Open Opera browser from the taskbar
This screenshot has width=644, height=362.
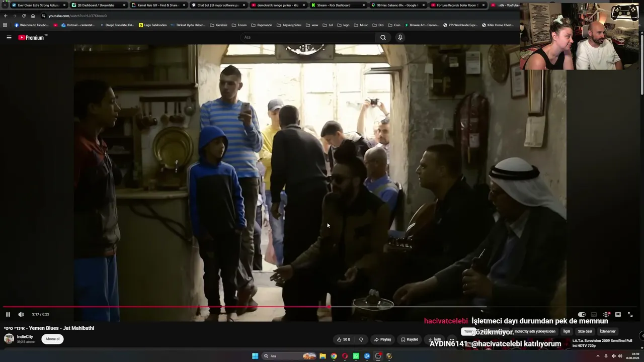345,356
